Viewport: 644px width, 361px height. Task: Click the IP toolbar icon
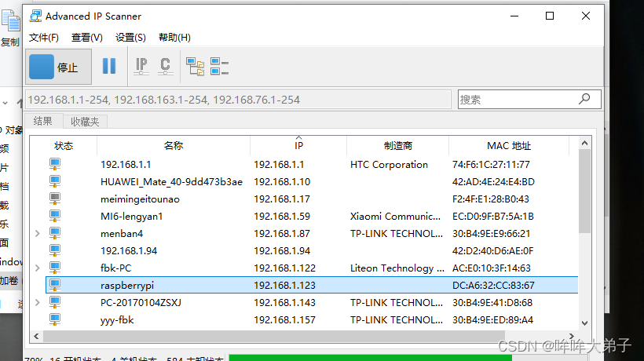141,66
